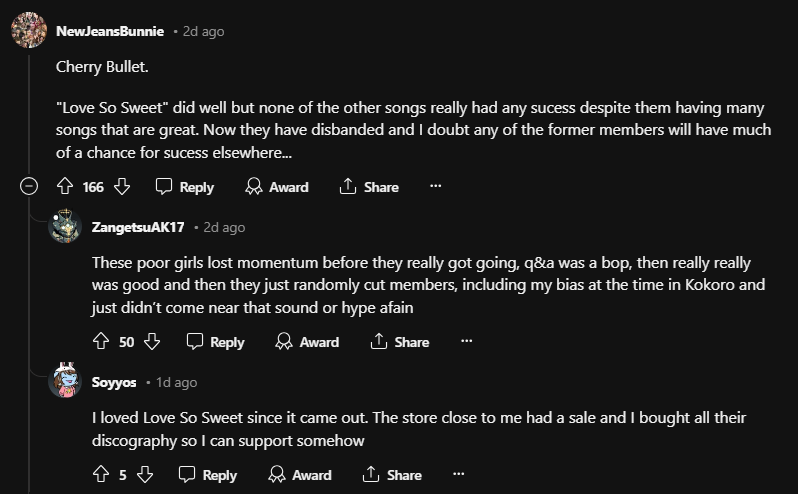The width and height of the screenshot is (798, 494).
Task: Open NewJeansBunnie's user profile link
Action: pos(110,31)
